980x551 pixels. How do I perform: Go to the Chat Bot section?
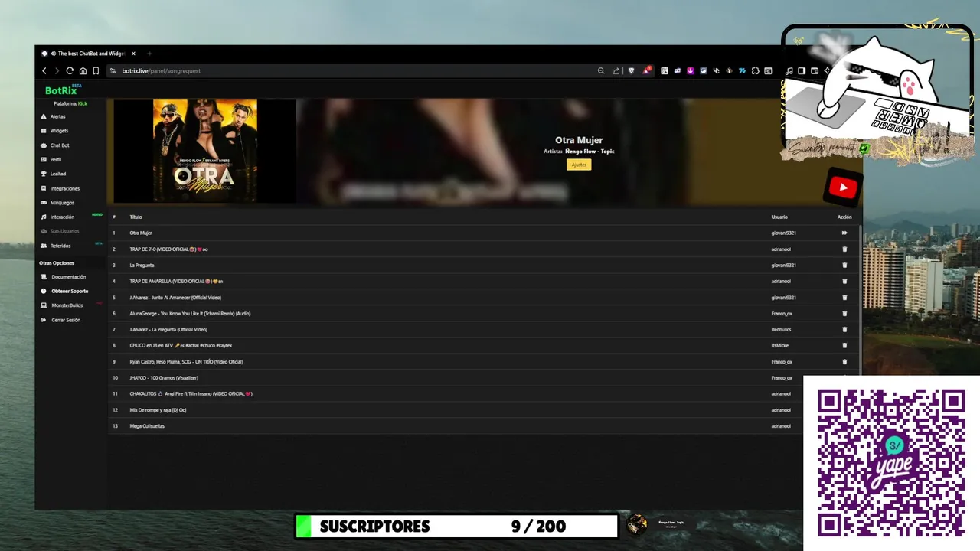coord(59,145)
